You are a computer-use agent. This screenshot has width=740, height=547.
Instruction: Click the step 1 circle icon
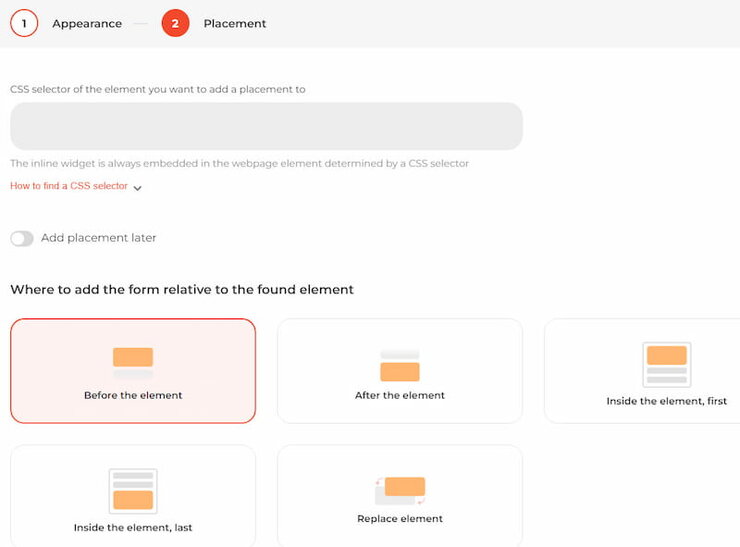tap(24, 23)
